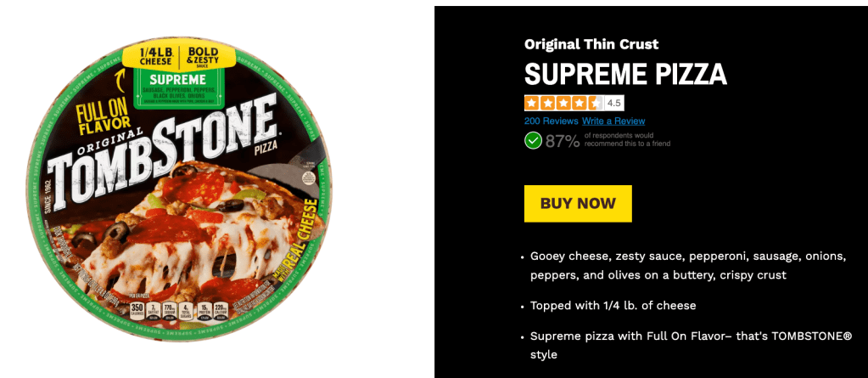Image resolution: width=868 pixels, height=378 pixels.
Task: Click the yellow BUY NOW button
Action: click(x=578, y=203)
